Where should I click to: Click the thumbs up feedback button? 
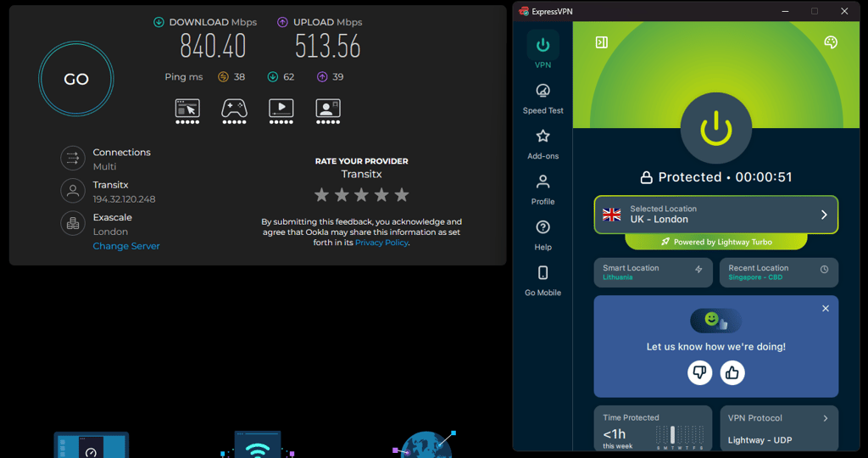[732, 372]
